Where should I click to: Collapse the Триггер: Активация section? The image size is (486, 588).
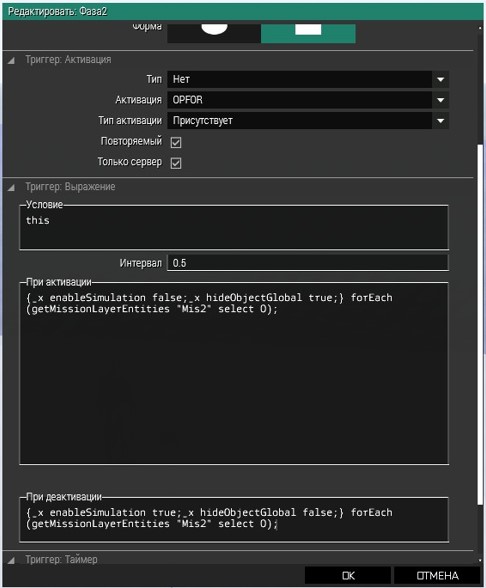tap(11, 60)
